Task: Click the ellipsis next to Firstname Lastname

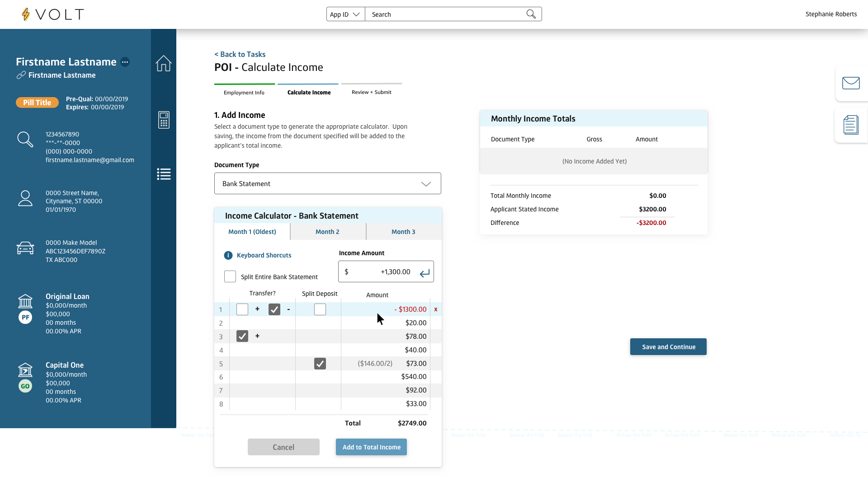Action: point(125,62)
